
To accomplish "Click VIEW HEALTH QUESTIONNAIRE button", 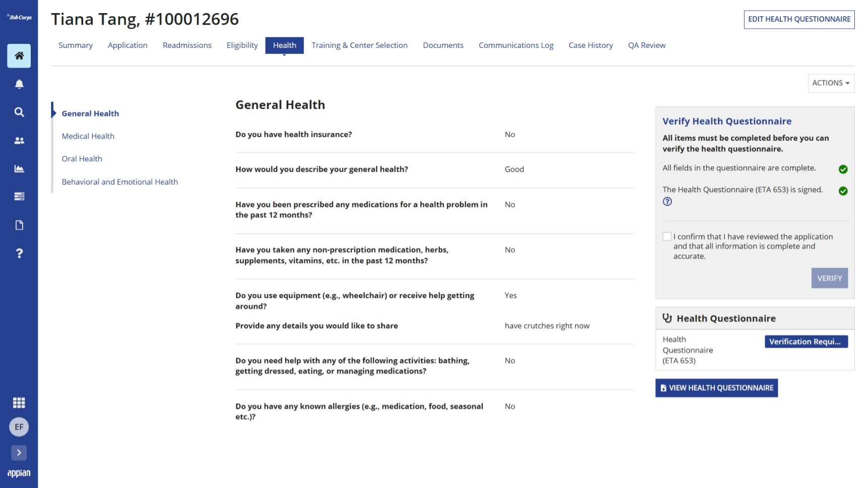I will (x=716, y=388).
